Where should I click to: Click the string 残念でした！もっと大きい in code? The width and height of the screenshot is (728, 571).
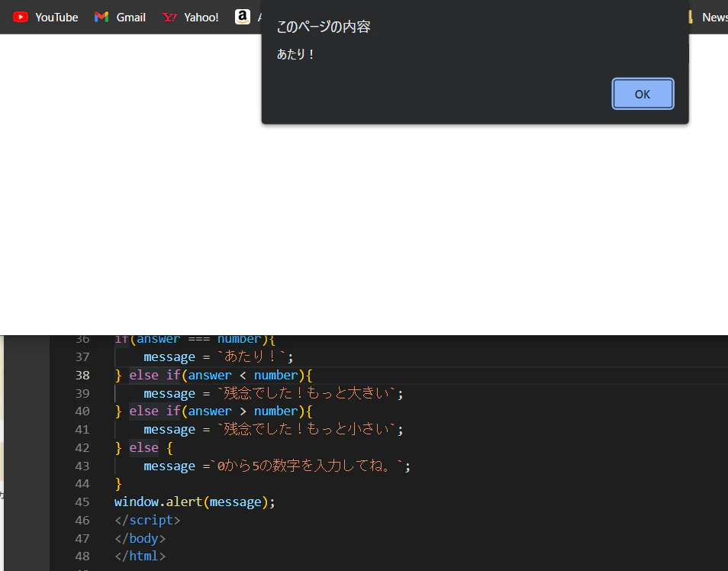pos(307,393)
